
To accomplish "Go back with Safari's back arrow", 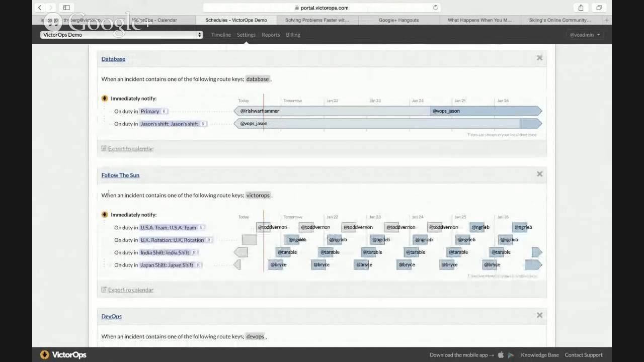I will coord(40,8).
